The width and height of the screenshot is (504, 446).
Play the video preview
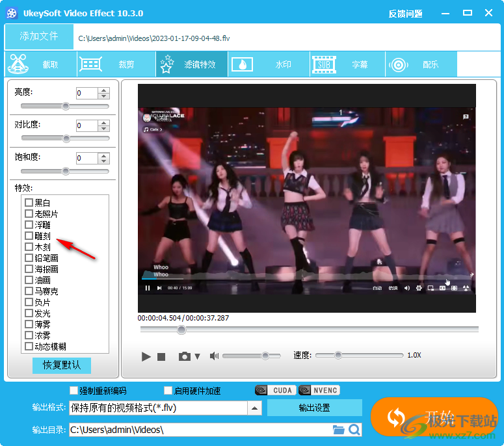click(146, 357)
